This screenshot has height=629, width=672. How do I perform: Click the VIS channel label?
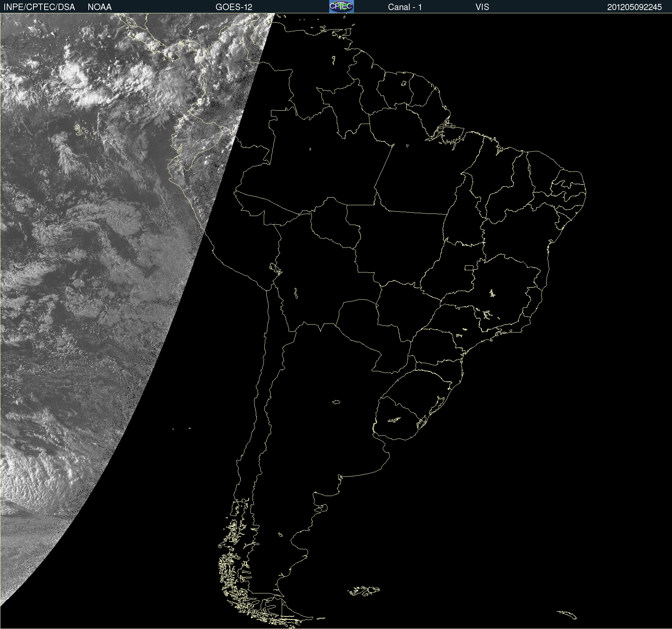[x=482, y=7]
